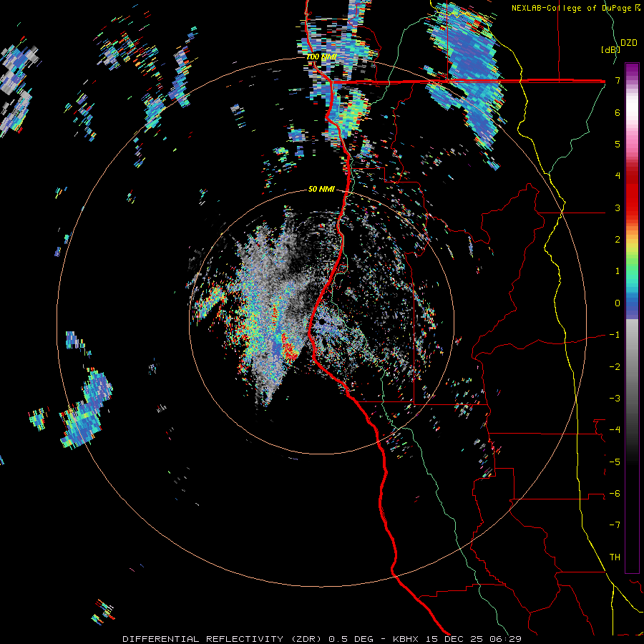
Task: Click the -1 value on color scale
Action: 615,335
